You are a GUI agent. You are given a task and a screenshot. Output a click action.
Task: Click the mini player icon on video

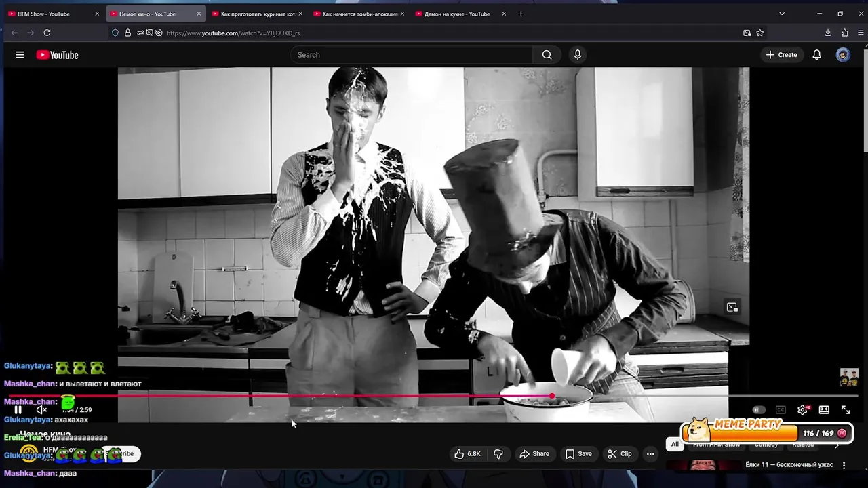click(732, 308)
